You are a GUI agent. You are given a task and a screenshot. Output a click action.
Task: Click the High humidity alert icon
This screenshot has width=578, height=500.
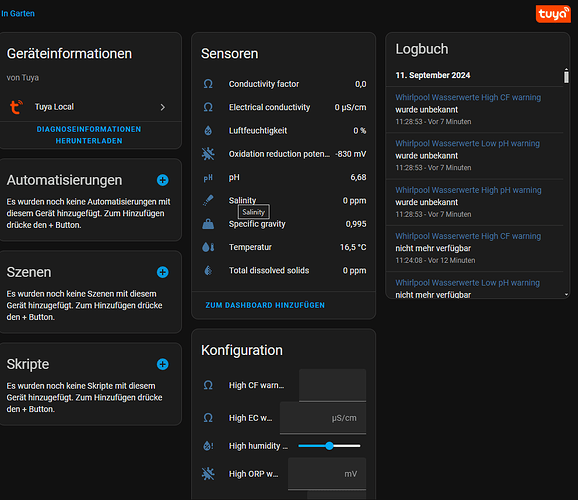208,446
